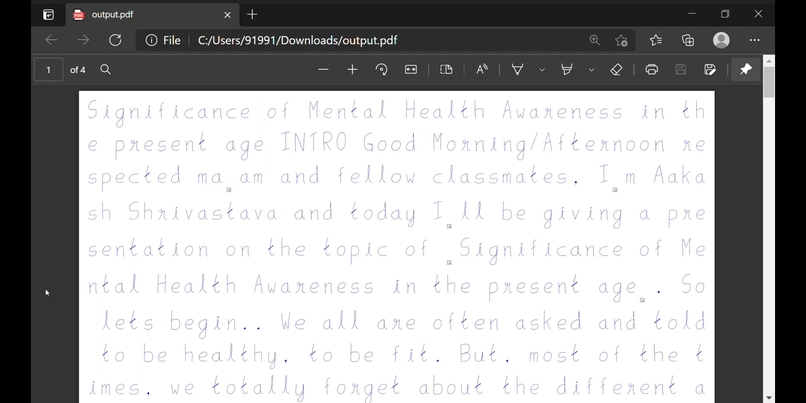This screenshot has height=403, width=806.
Task: Select the Draw tool
Action: [517, 69]
